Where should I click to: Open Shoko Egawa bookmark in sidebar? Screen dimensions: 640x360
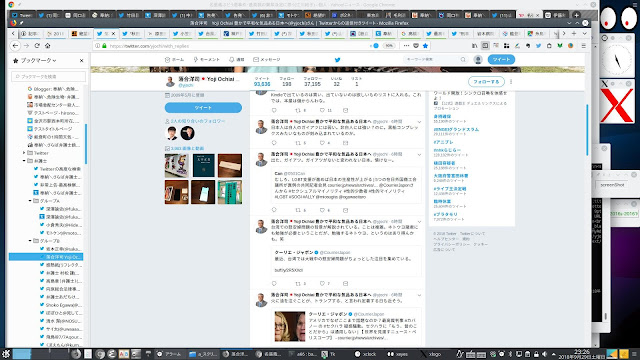[x=61, y=305]
